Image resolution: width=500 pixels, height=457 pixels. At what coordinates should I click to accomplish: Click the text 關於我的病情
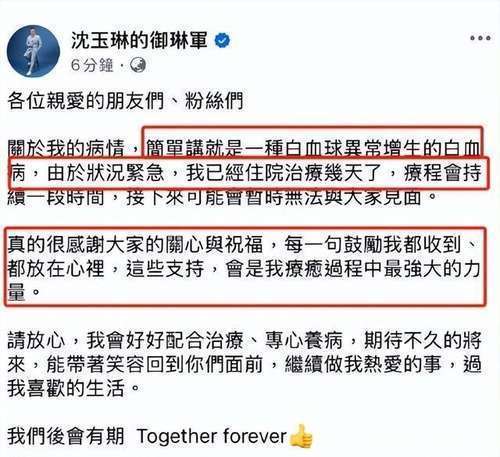click(x=66, y=149)
